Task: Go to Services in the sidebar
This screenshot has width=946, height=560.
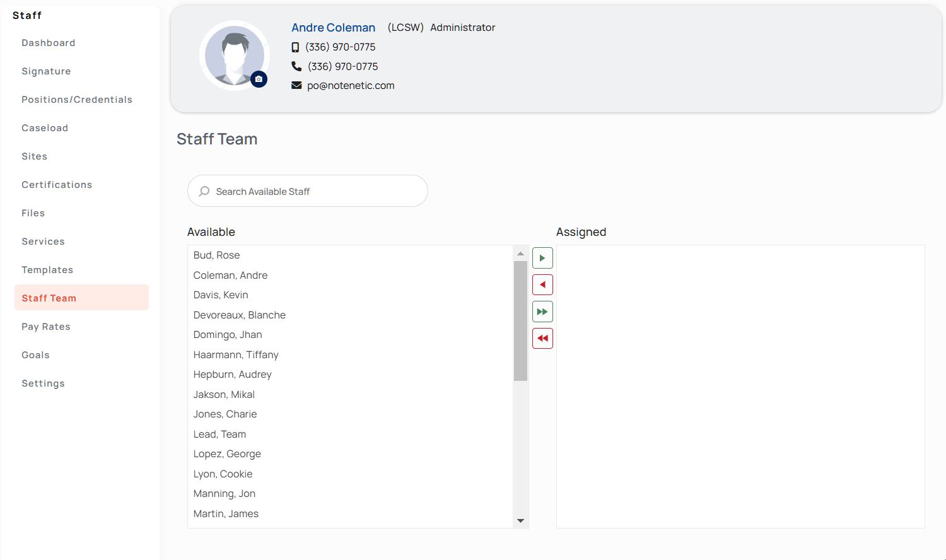Action: pos(43,242)
